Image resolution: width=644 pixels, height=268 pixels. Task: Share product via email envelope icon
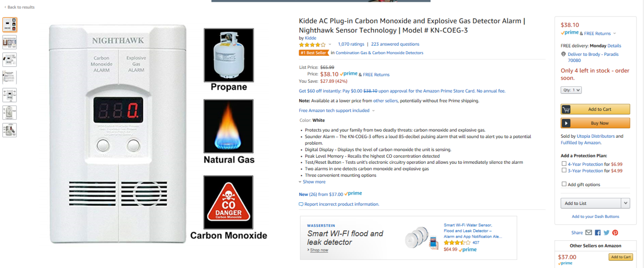589,233
